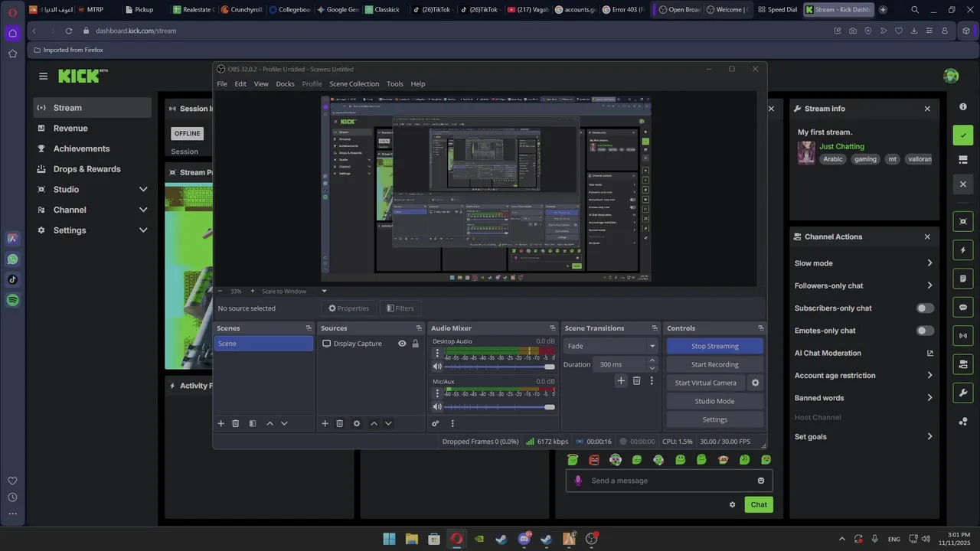Screen dimensions: 980x551
Task: Open OBS Tools menu
Action: 394,84
